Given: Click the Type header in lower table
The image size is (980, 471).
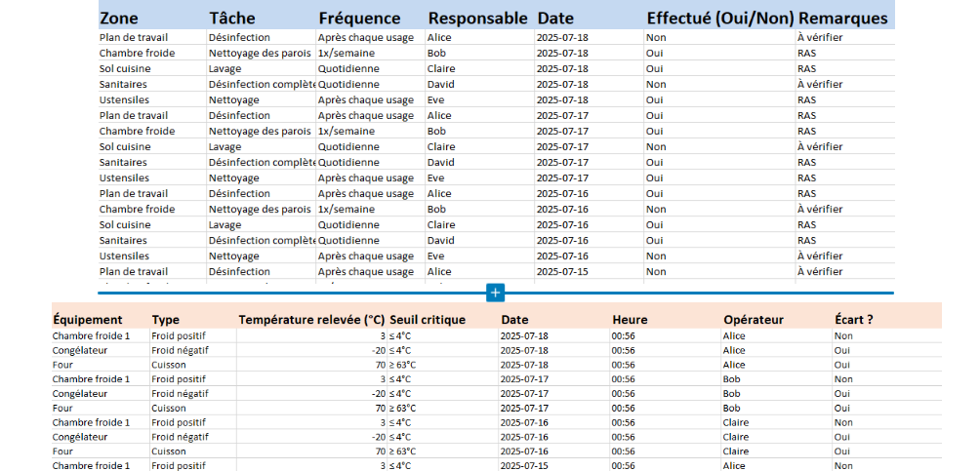Looking at the screenshot, I should pyautogui.click(x=166, y=320).
